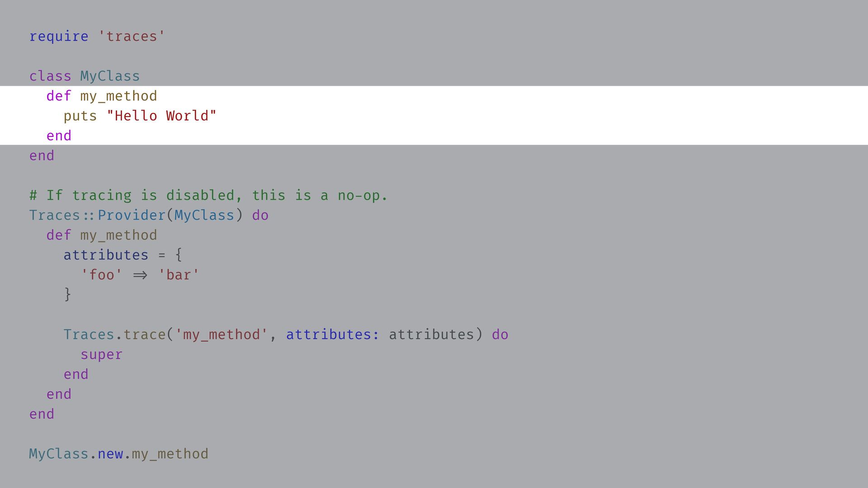Click the 'bar' hash value string

pos(179,275)
